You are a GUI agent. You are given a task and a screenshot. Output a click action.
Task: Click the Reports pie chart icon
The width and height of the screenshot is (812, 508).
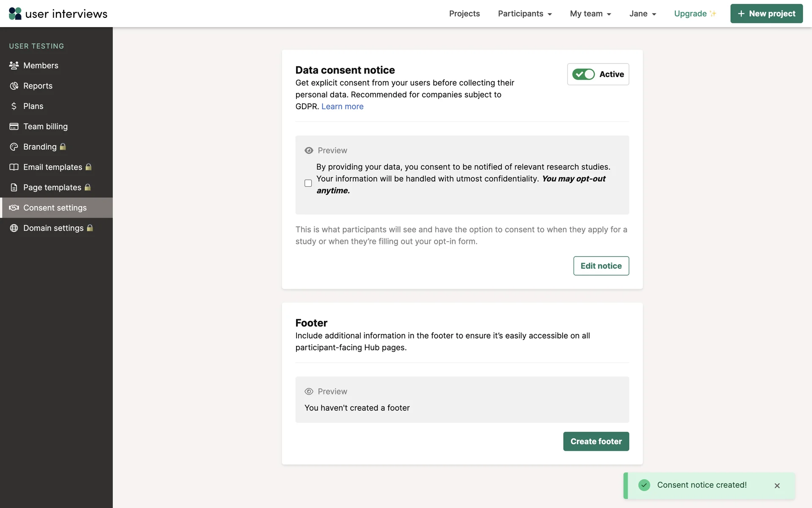pos(14,86)
